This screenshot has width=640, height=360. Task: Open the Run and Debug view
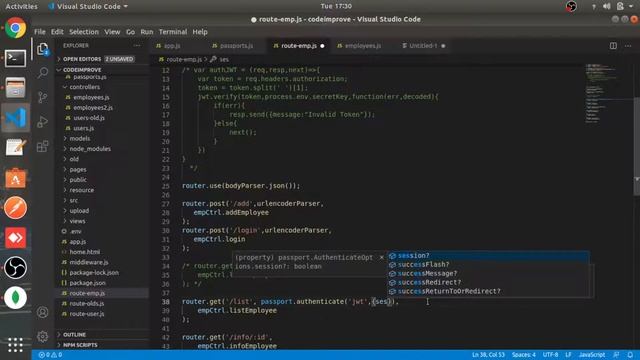(42, 121)
